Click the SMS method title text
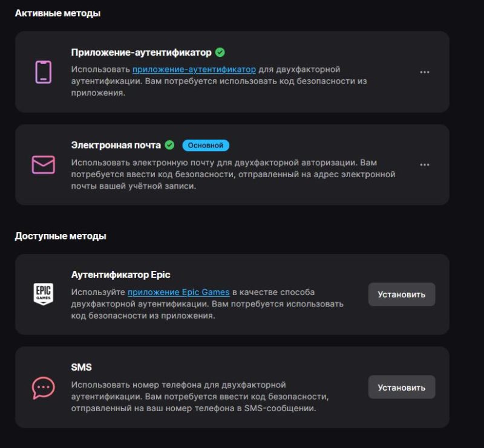484x448 pixels. [x=82, y=366]
